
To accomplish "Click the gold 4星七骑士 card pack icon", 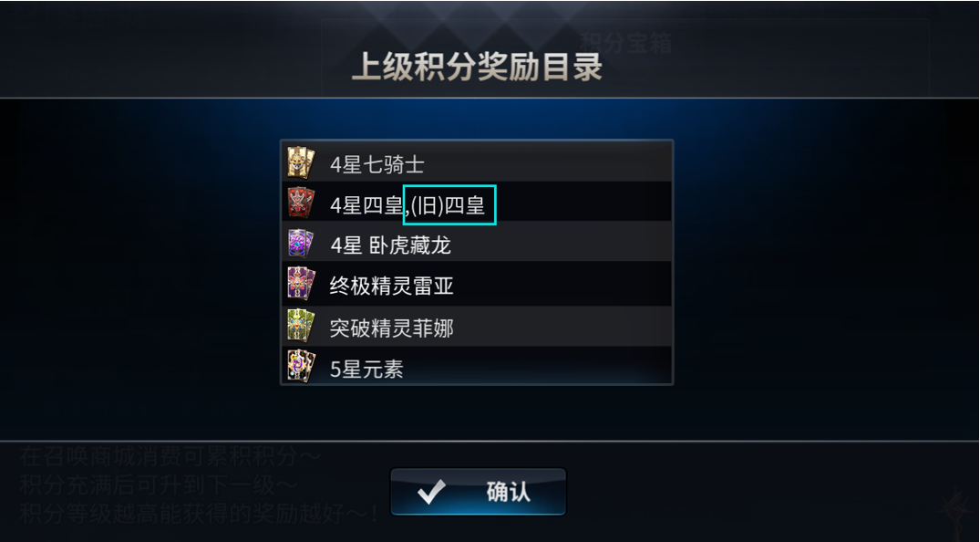I will point(301,162).
